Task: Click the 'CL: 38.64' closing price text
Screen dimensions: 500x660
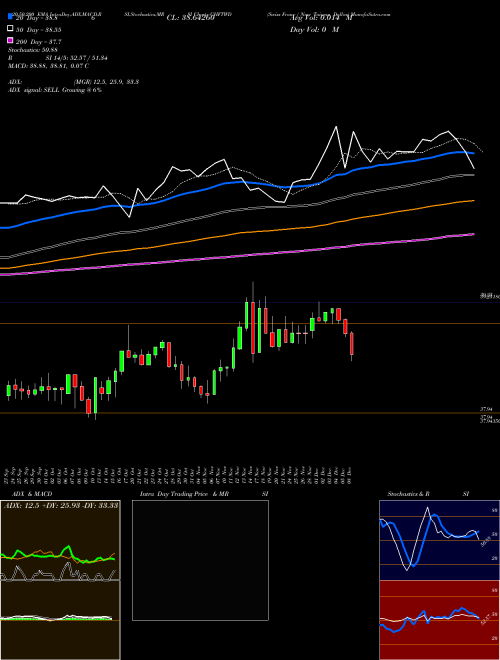Action: [x=190, y=18]
